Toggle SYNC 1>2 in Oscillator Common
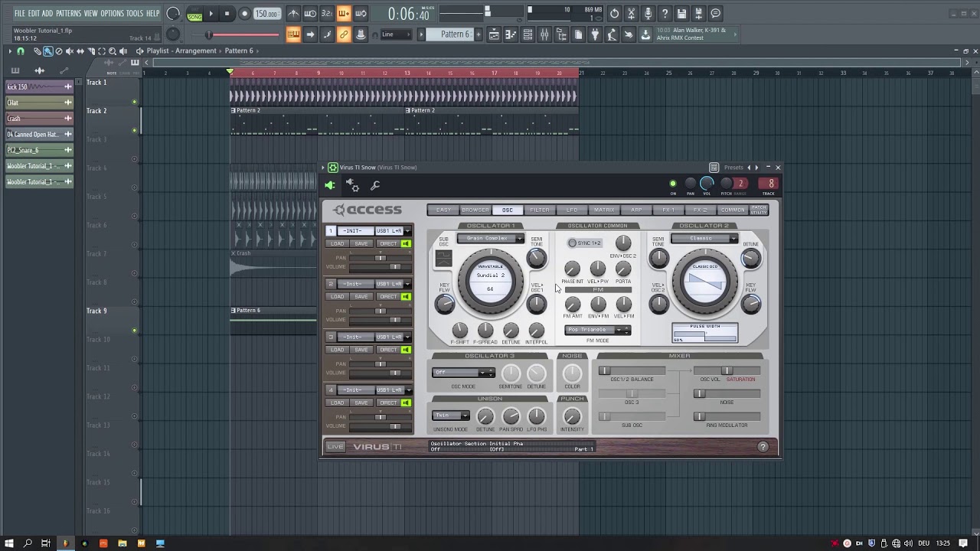The height and width of the screenshot is (551, 980). click(585, 243)
